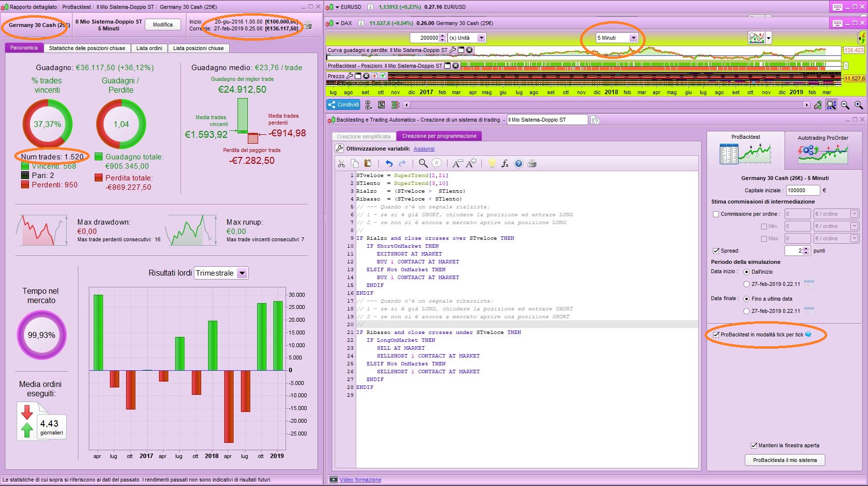Toggle comment on code line

pos(436,164)
